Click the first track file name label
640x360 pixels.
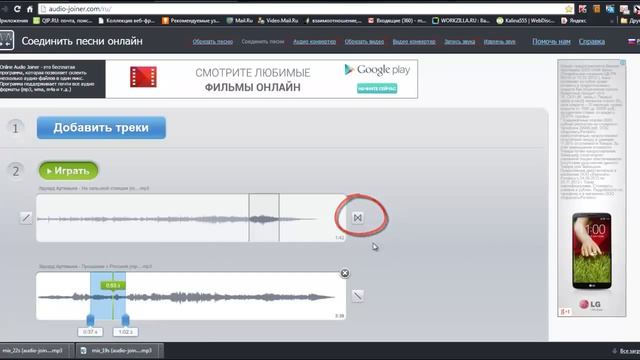(x=94, y=189)
